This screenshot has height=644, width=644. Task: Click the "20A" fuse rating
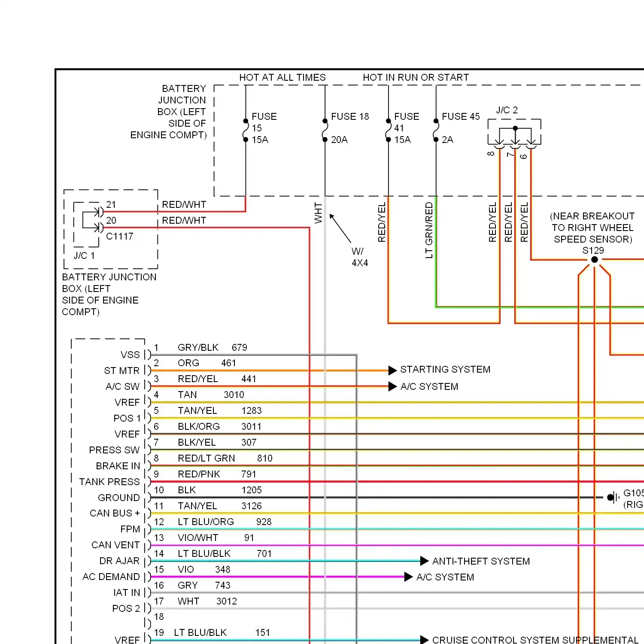pyautogui.click(x=339, y=140)
